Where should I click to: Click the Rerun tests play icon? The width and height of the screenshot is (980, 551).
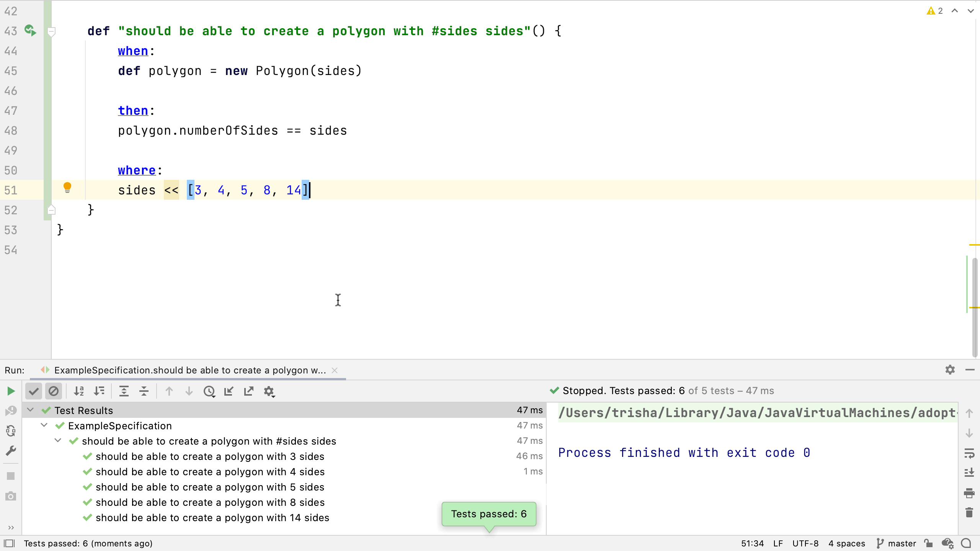[x=11, y=391]
